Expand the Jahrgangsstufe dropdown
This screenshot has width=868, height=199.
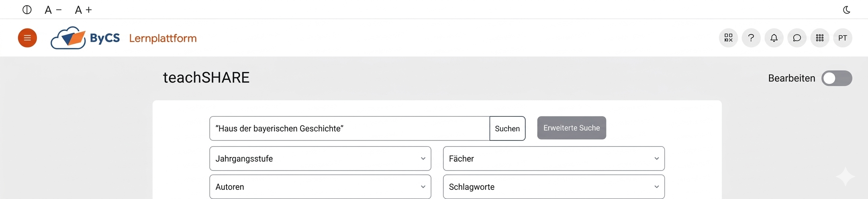click(320, 158)
